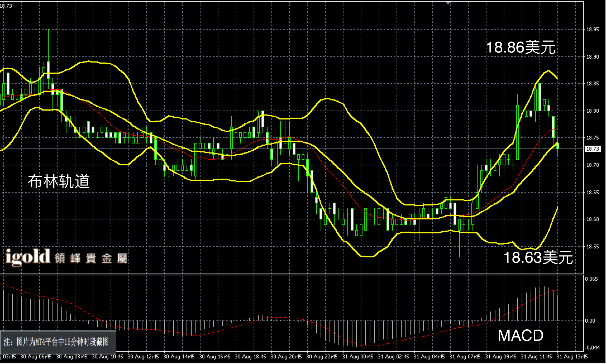
Task: Click the -0.044 MACD scale value
Action: 592,348
